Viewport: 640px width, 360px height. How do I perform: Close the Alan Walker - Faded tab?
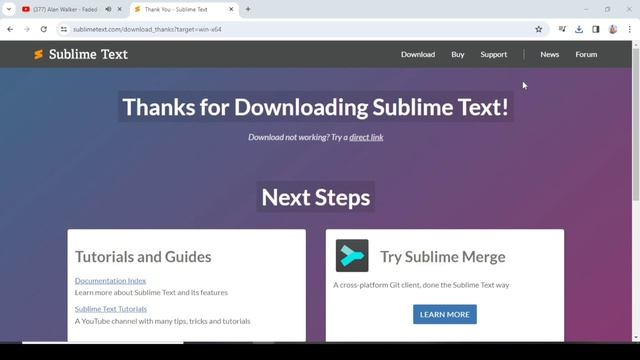(120, 9)
